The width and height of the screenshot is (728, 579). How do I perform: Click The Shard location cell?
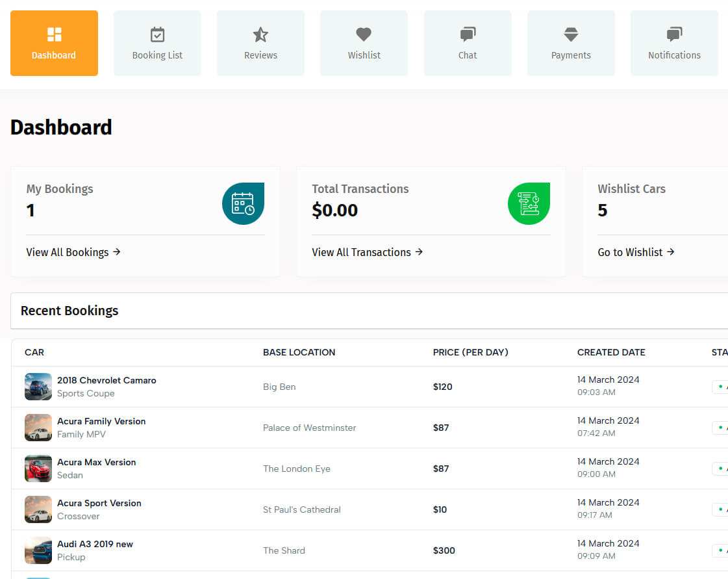[x=284, y=550]
